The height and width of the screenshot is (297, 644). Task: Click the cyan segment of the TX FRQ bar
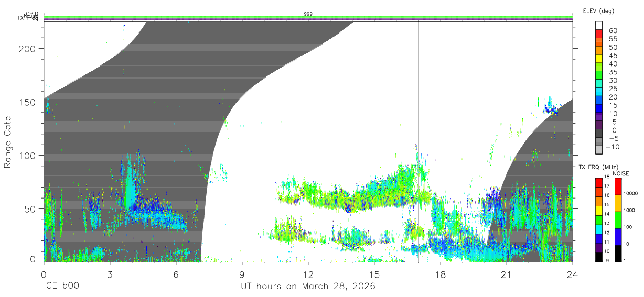(598, 229)
